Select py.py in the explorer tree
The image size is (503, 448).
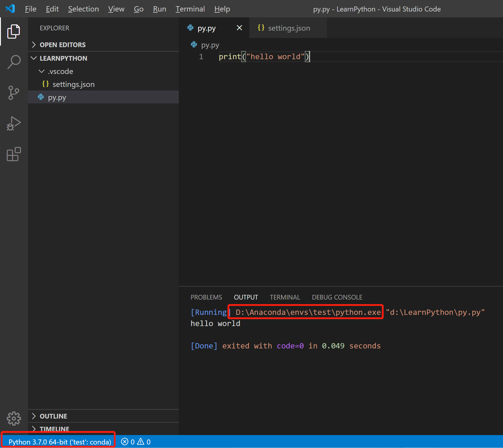[103, 97]
